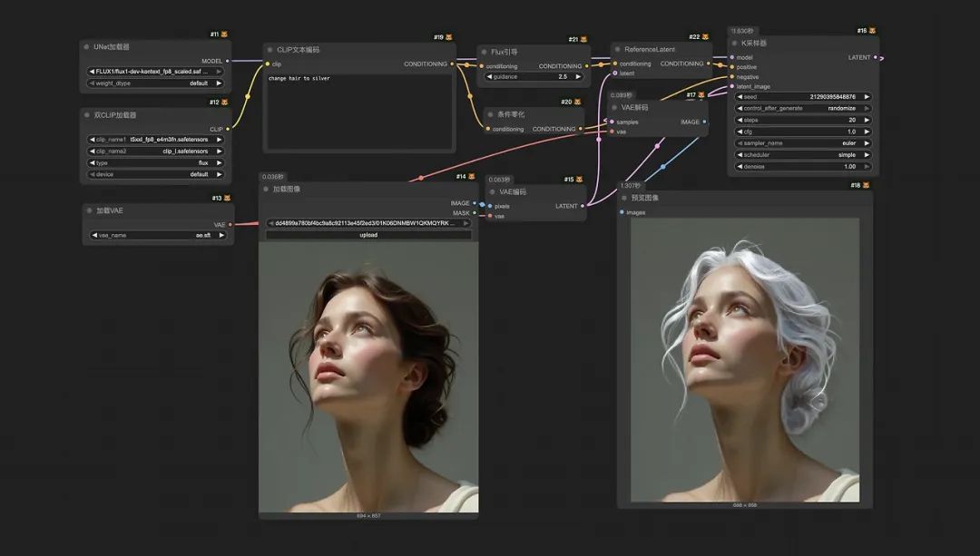
Task: Click the silver-haired preview image
Action: [744, 360]
